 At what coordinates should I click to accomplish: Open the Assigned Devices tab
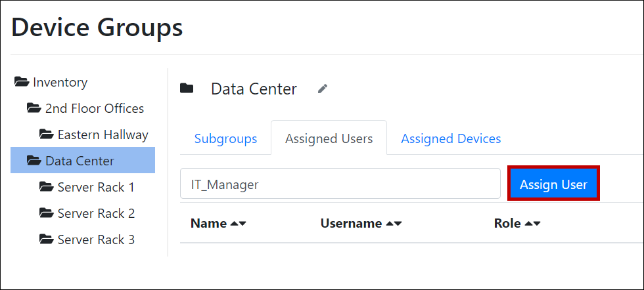point(451,138)
